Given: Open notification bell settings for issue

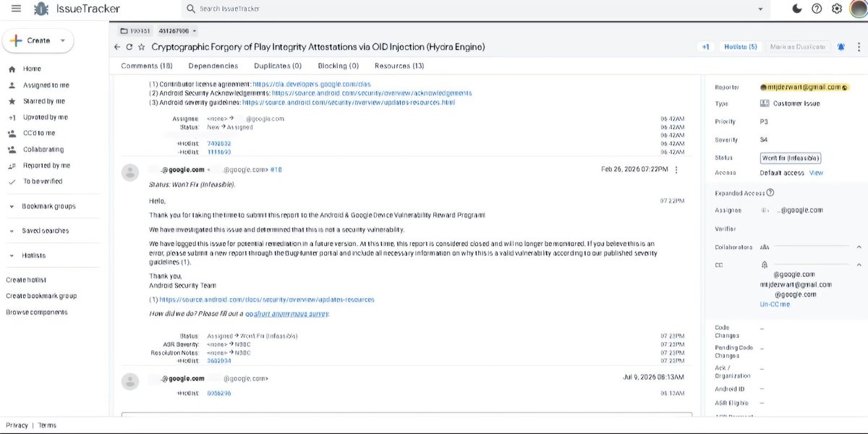Looking at the screenshot, I should coord(841,46).
